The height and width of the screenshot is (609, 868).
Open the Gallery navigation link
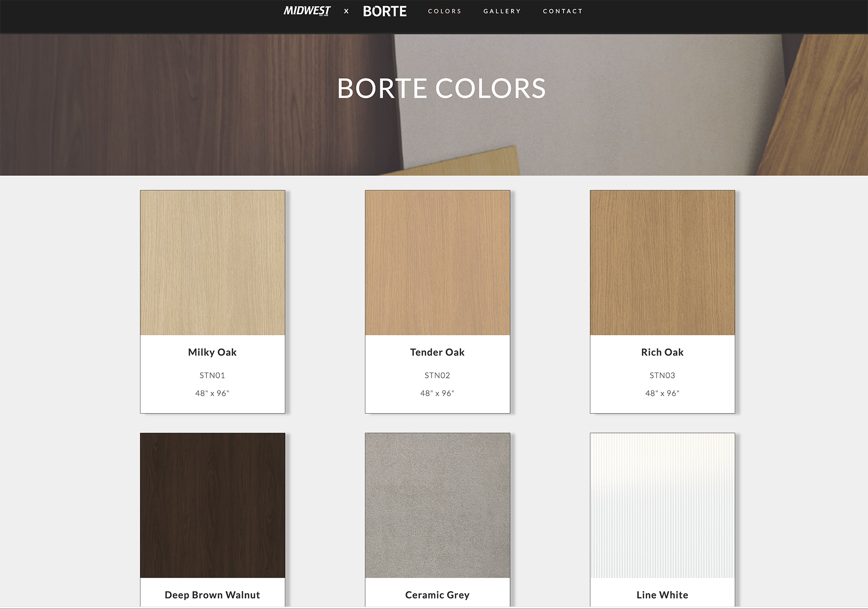coord(502,11)
